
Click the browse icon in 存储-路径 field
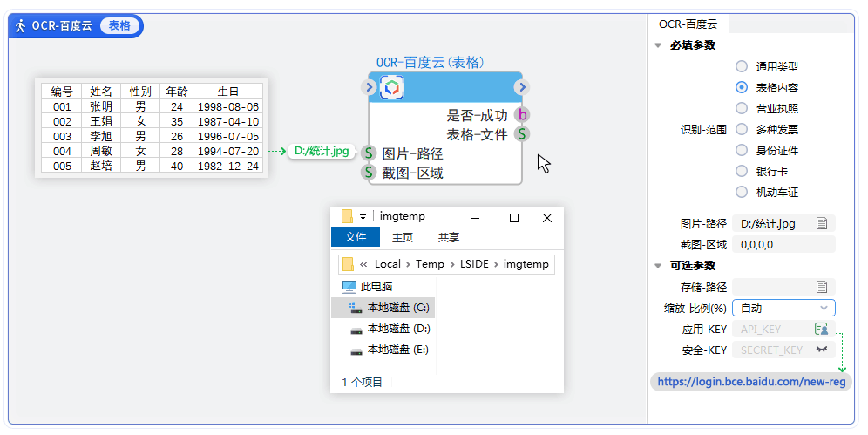pos(821,287)
